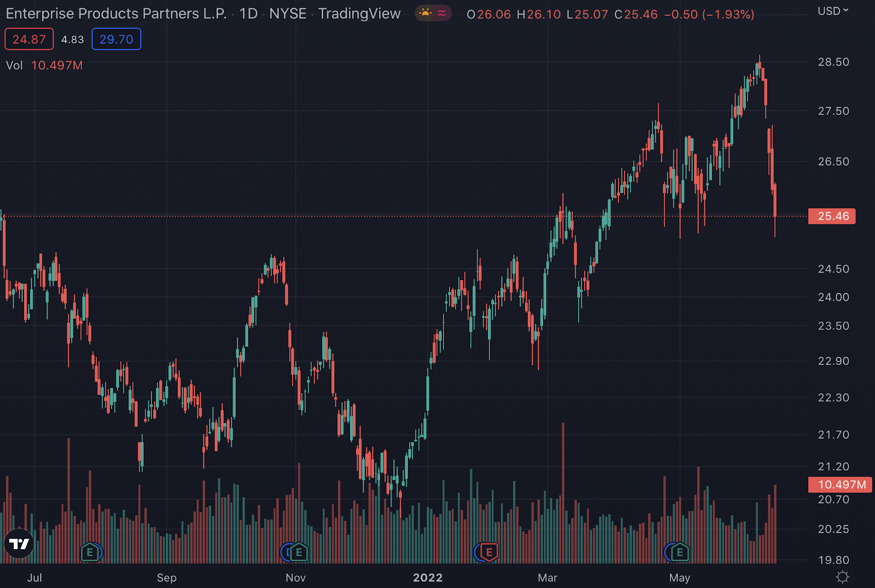Click the sun market-status icon

425,13
